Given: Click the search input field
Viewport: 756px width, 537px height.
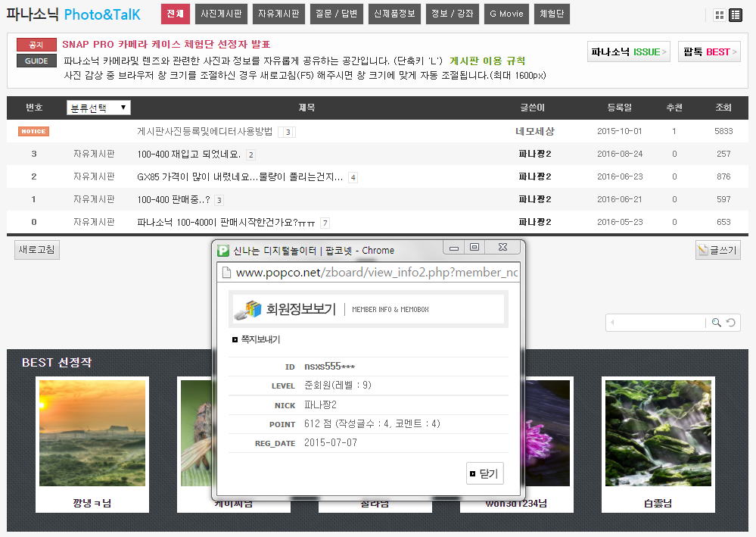Looking at the screenshot, I should pyautogui.click(x=661, y=323).
